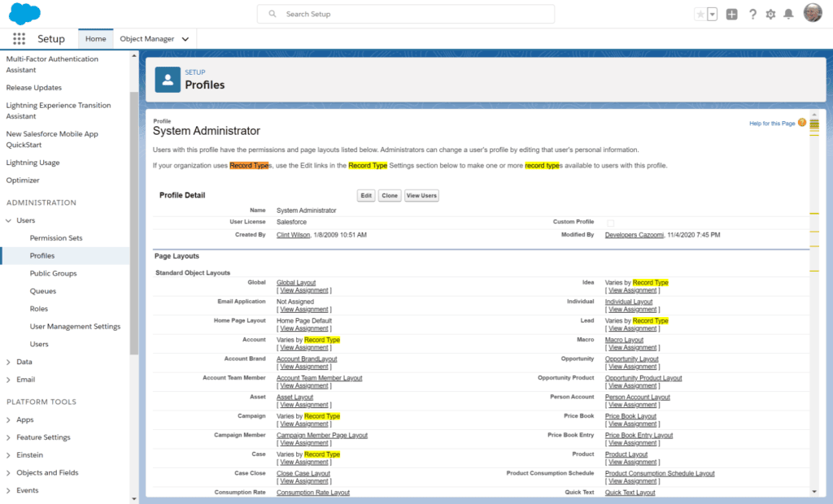The image size is (833, 504).
Task: Check the Custom Profile checkbox
Action: coord(611,222)
